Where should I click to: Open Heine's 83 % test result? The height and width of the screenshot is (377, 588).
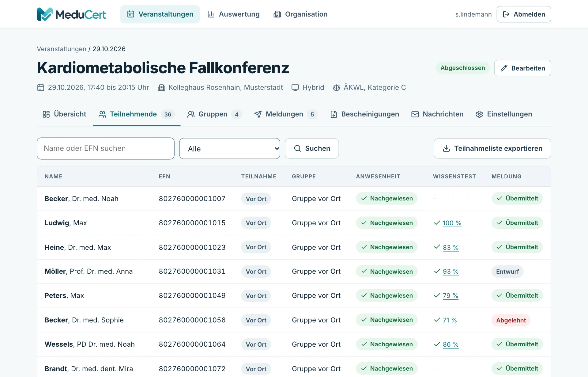pyautogui.click(x=450, y=247)
